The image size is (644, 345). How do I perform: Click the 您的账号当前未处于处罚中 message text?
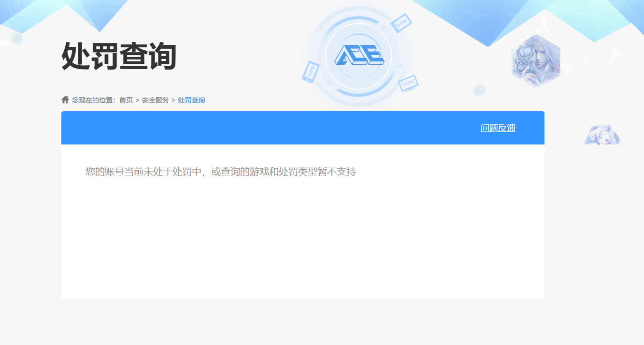pos(220,172)
